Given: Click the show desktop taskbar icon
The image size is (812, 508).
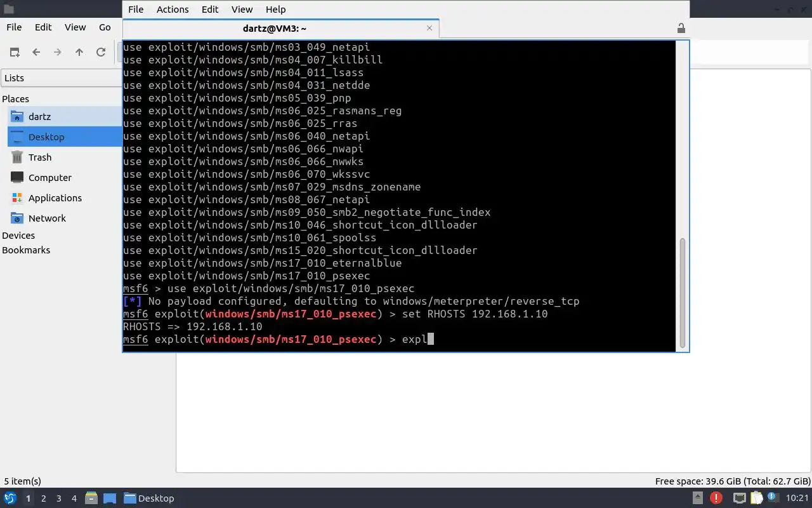Looking at the screenshot, I should click(x=109, y=498).
